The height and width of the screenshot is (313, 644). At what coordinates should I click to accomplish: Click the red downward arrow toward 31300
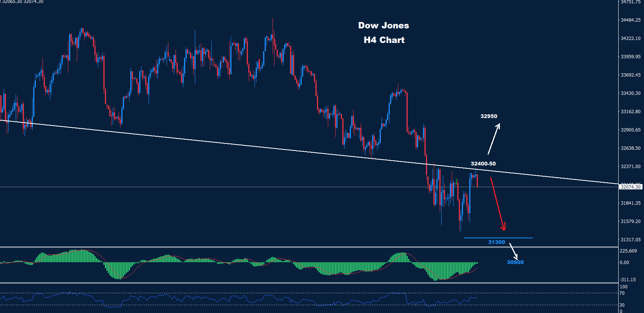point(498,204)
